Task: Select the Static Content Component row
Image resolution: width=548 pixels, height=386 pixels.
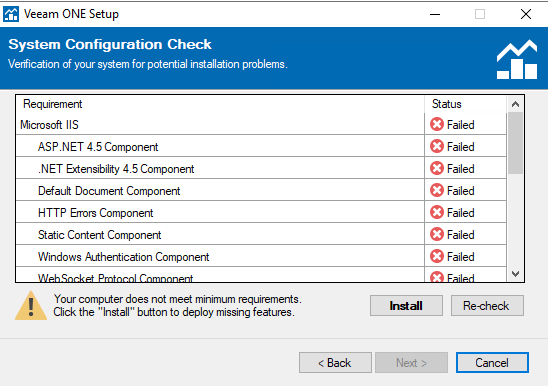Action: click(261, 235)
